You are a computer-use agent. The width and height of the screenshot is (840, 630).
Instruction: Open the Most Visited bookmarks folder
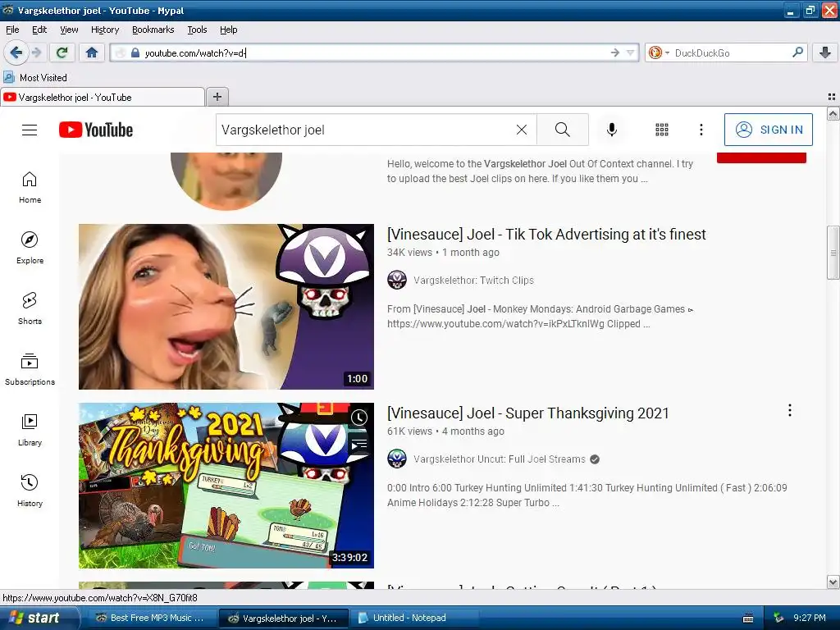pyautogui.click(x=35, y=78)
